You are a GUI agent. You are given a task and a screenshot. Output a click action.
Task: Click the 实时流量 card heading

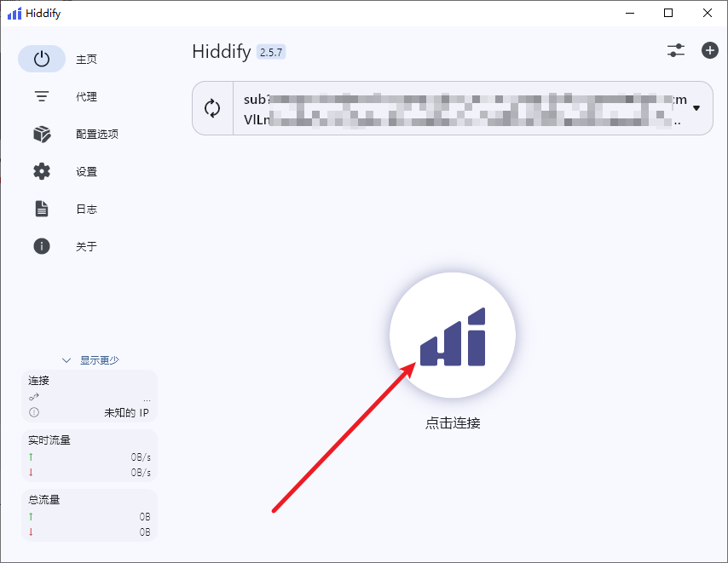point(49,440)
